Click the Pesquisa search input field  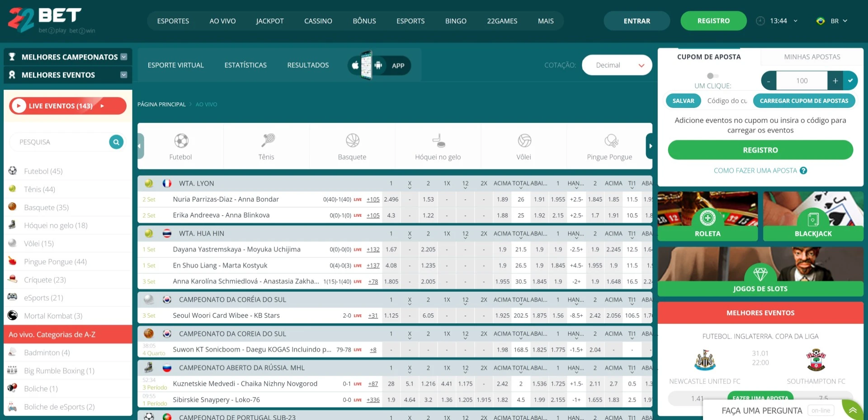59,142
